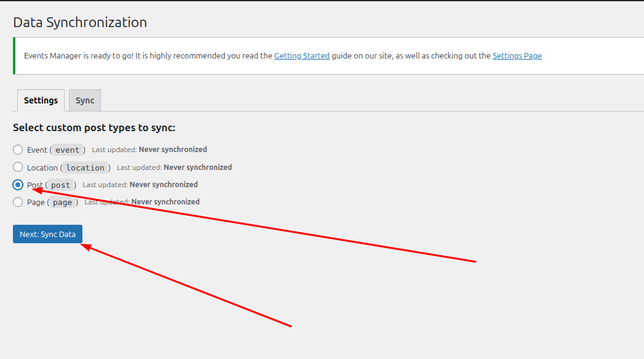Switch to the Sync tab

(85, 100)
